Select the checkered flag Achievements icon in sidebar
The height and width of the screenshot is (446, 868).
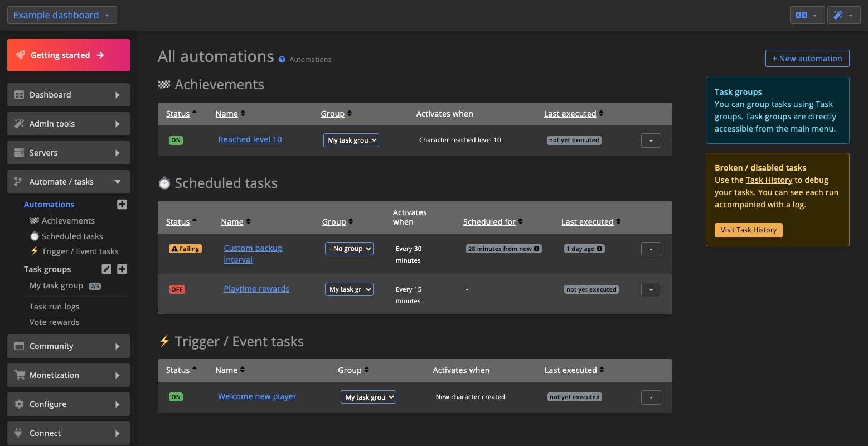34,220
